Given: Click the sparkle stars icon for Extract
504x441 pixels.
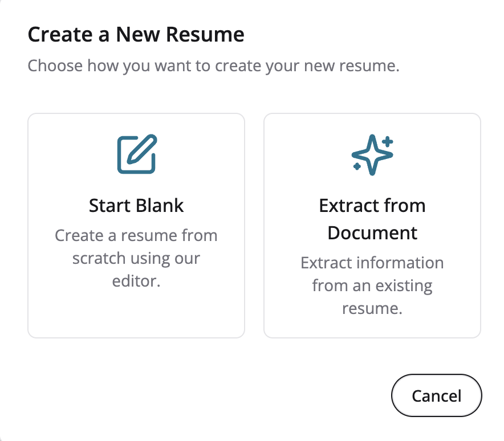Looking at the screenshot, I should [x=372, y=154].
